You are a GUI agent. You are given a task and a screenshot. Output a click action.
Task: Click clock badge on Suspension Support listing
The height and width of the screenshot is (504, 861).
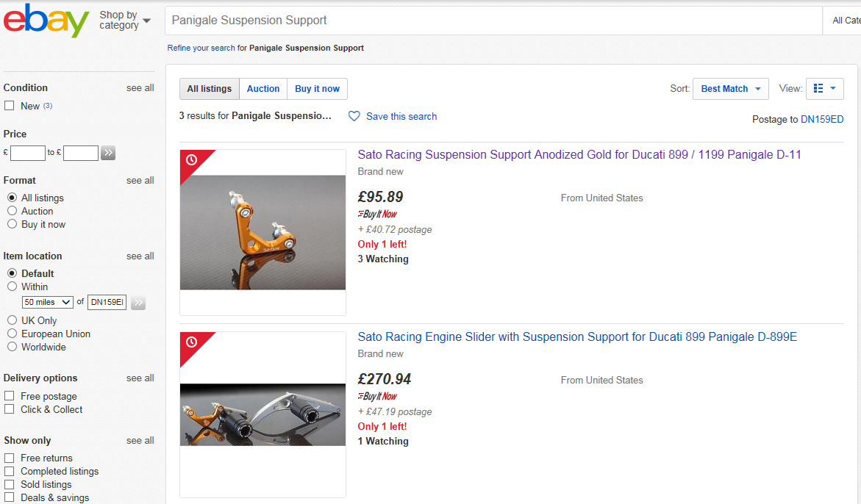tap(192, 160)
